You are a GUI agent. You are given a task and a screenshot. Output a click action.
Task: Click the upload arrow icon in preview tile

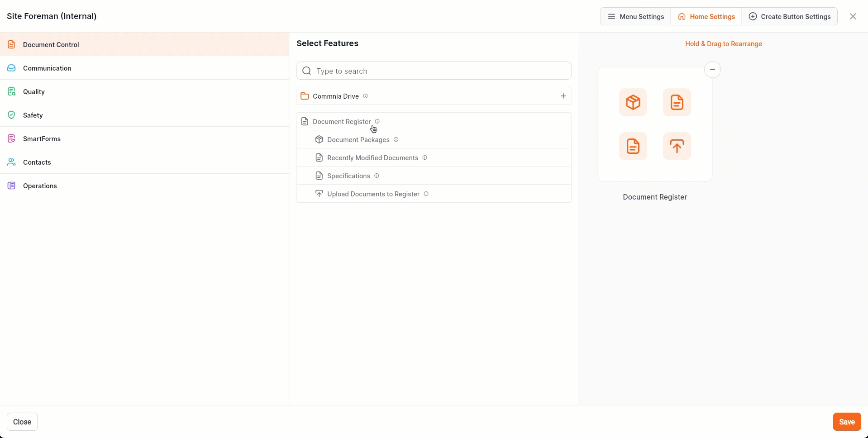(677, 146)
